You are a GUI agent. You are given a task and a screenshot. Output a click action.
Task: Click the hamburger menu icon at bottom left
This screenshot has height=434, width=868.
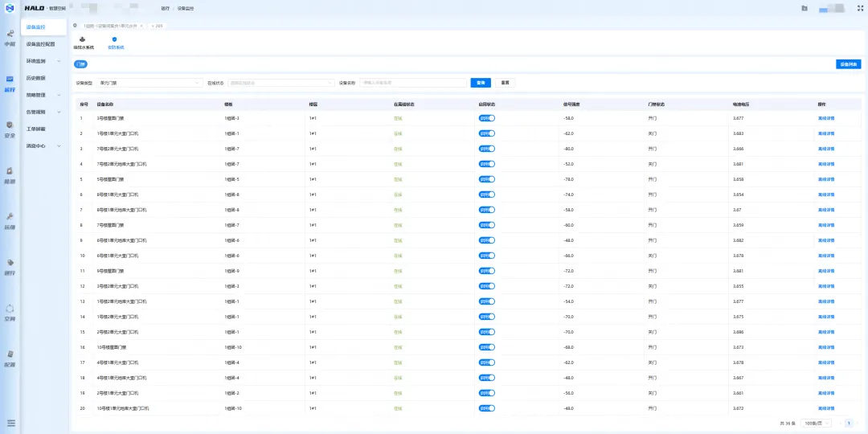[x=10, y=423]
